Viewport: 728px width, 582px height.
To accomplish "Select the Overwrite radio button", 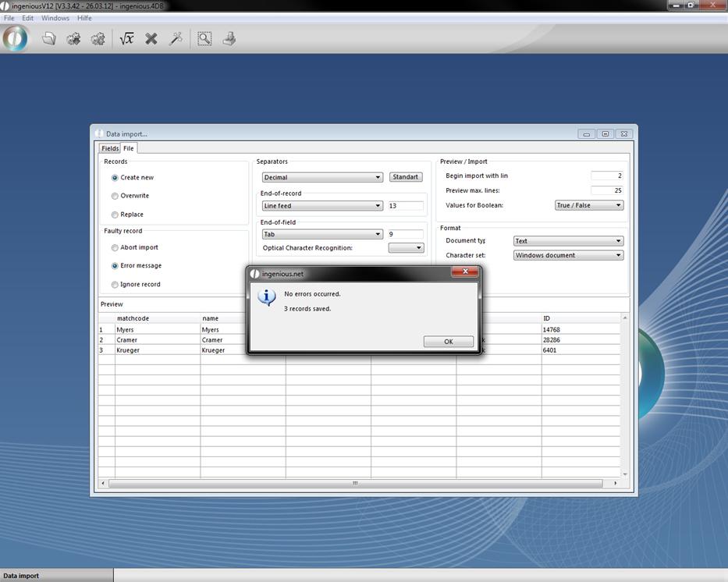I will click(x=115, y=196).
